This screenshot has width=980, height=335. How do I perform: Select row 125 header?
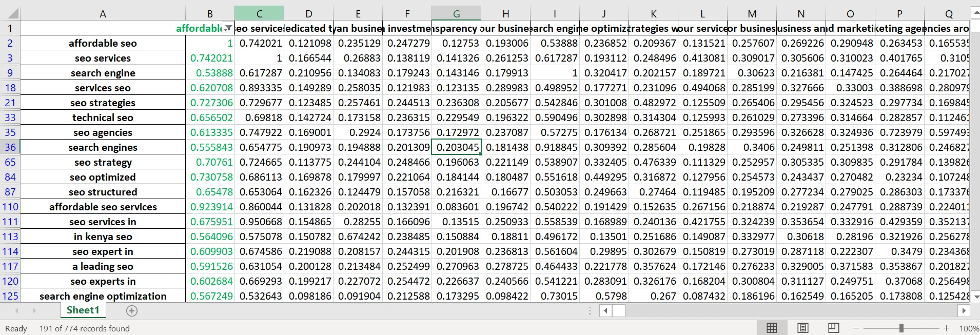point(10,296)
